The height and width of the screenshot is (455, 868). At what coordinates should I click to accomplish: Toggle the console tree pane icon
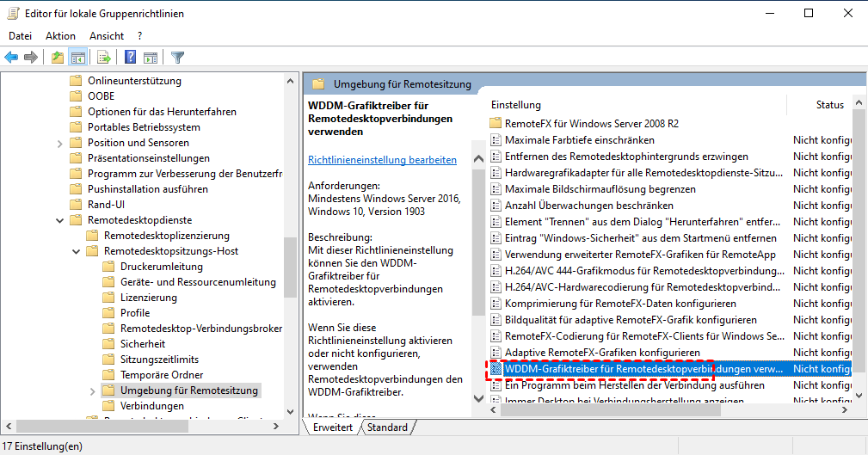(77, 58)
